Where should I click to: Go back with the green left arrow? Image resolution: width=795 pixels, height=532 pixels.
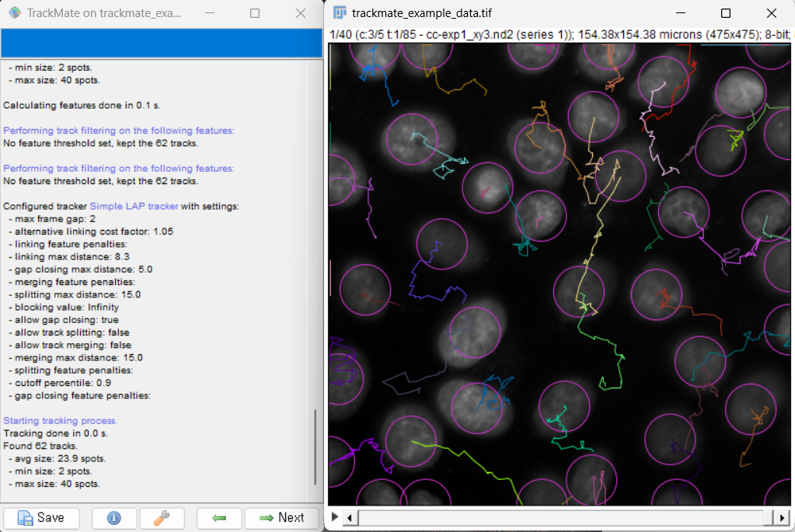click(219, 518)
